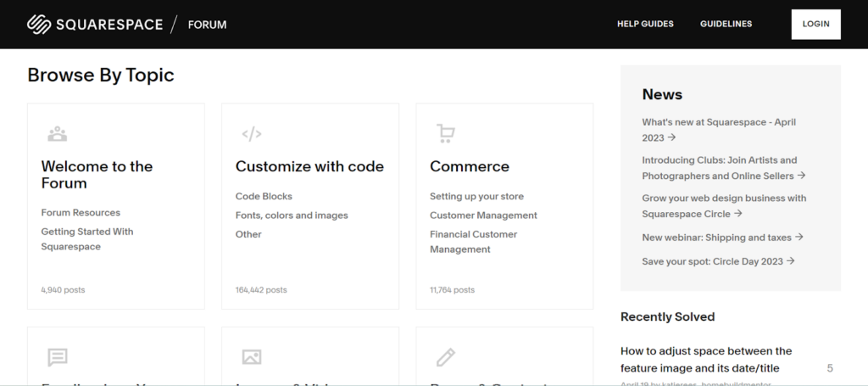Open Save your spot: Circle Day 2023
868x386 pixels.
[x=718, y=261]
